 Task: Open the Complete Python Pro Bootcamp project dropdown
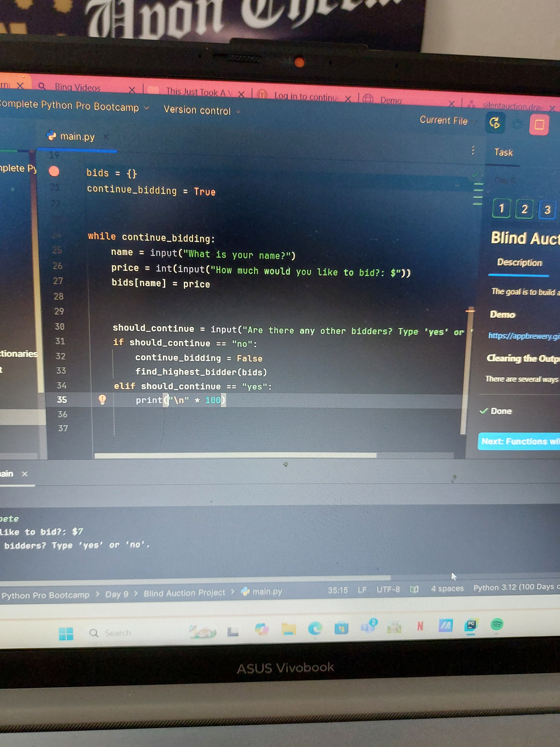pyautogui.click(x=74, y=106)
